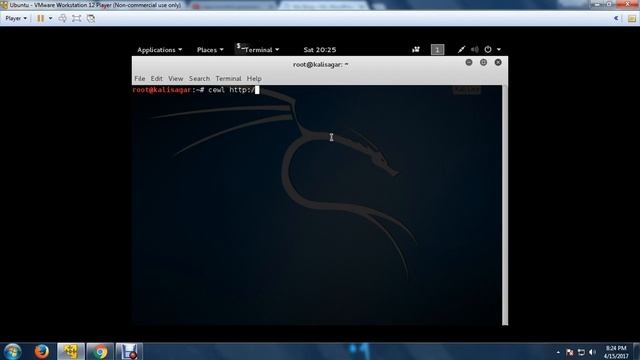This screenshot has width=640, height=360.
Task: Collapse VMware toolbar with left chevron icon
Action: tap(616, 18)
